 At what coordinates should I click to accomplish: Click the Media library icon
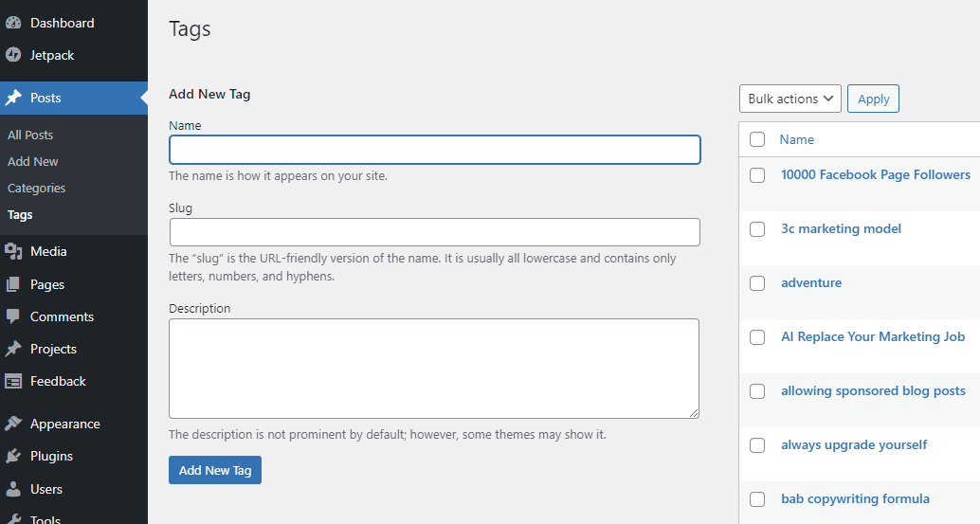[x=13, y=251]
